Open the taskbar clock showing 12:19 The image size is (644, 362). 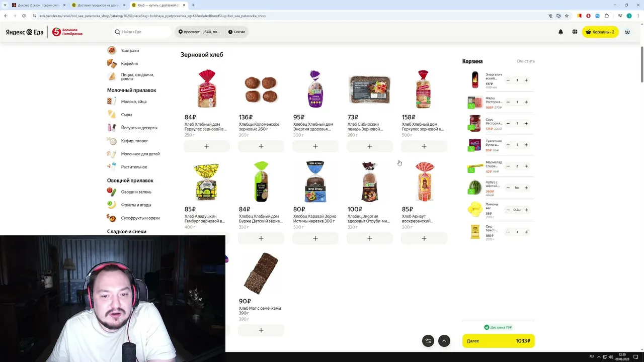pos(623,356)
